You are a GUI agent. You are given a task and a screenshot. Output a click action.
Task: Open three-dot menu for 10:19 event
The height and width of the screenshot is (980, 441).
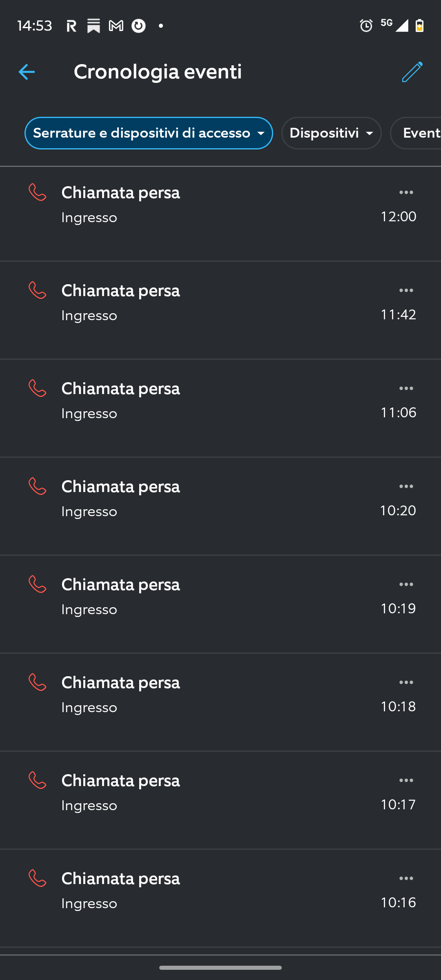406,584
